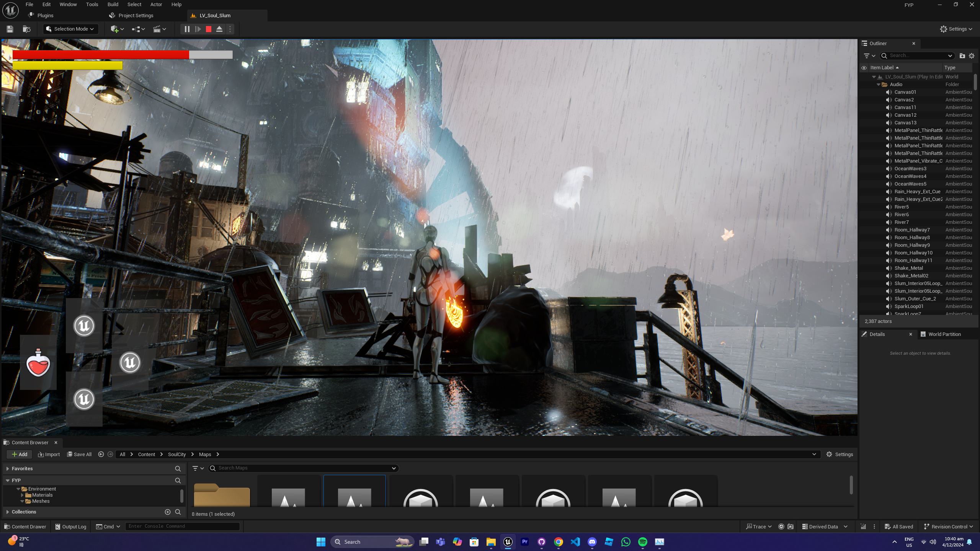Click the Save current level icon
980x551 pixels.
point(10,29)
